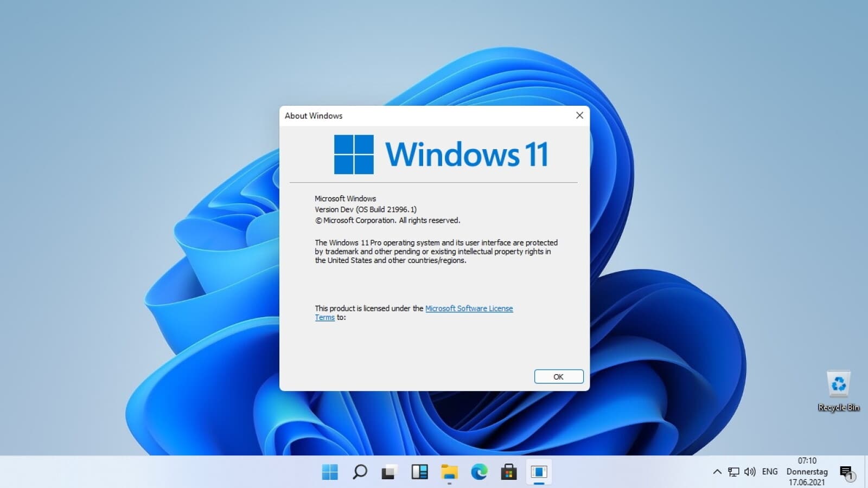This screenshot has height=488, width=868.
Task: Open Microsoft Store from taskbar
Action: [509, 472]
